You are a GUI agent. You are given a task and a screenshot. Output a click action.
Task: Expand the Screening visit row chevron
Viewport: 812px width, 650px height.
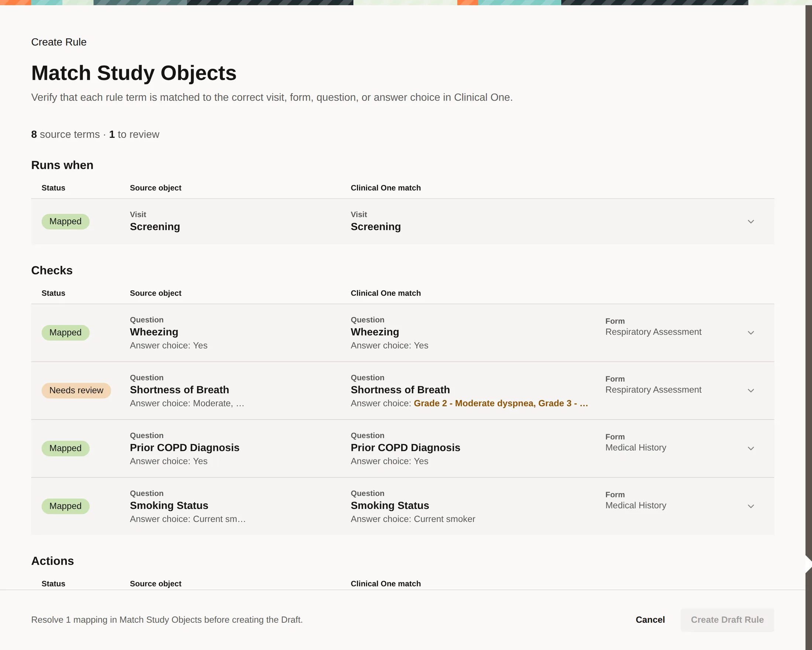(751, 222)
